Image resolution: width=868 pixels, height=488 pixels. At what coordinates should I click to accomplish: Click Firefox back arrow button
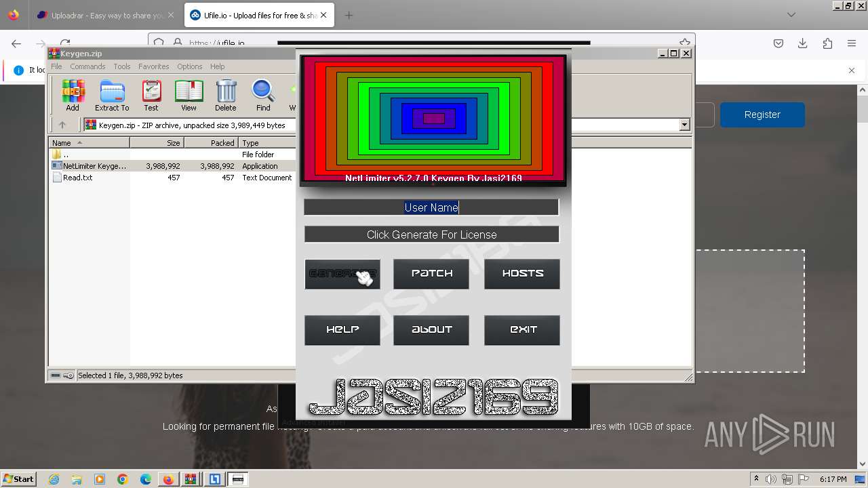(x=16, y=43)
